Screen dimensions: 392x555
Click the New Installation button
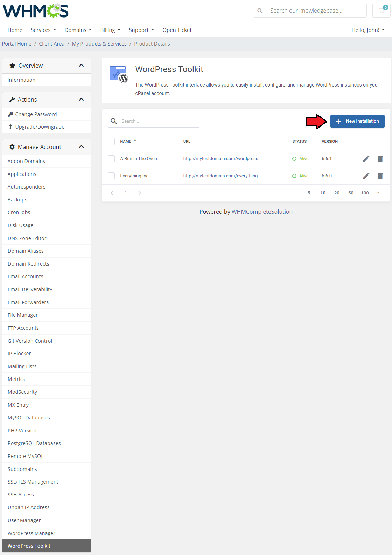(357, 121)
